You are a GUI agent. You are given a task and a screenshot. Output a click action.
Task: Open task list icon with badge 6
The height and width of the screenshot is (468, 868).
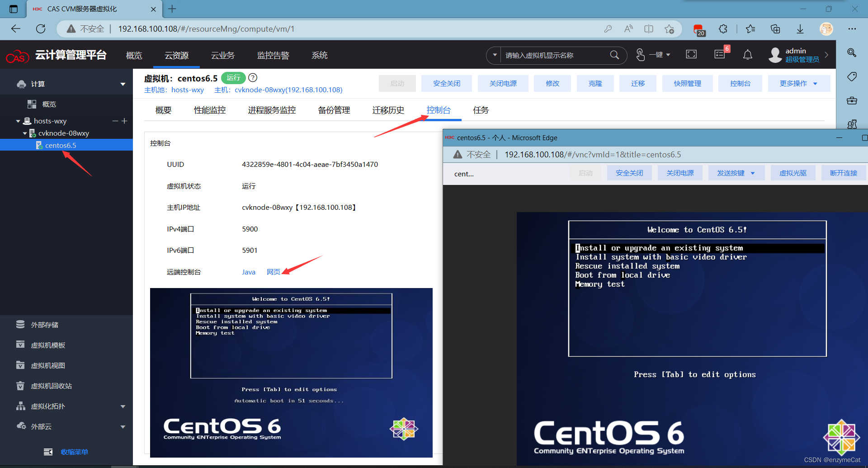[x=720, y=54]
